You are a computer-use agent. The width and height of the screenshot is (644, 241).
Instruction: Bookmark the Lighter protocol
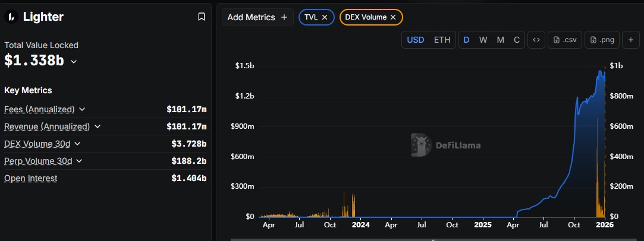pyautogui.click(x=201, y=17)
